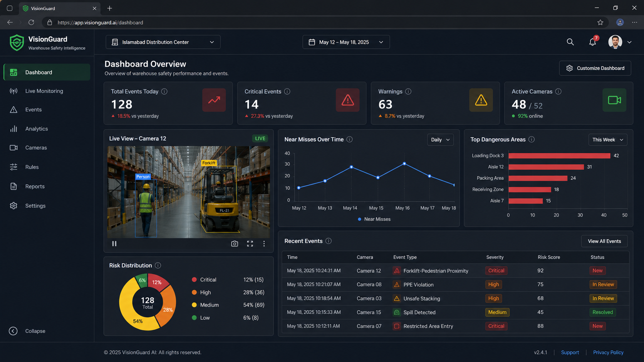Open Cameras in the sidebar
Screen dimensions: 644x362
47,148
